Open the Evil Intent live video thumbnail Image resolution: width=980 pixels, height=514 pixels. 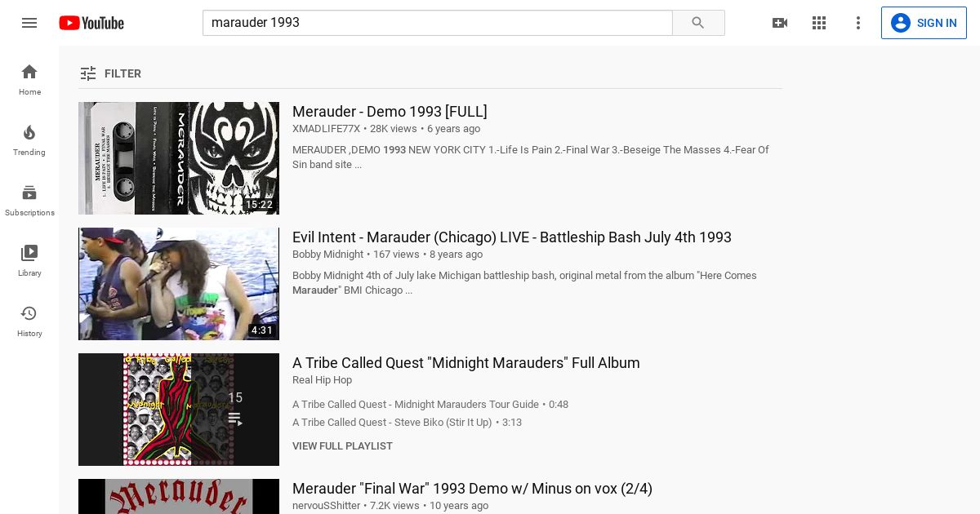pyautogui.click(x=179, y=284)
